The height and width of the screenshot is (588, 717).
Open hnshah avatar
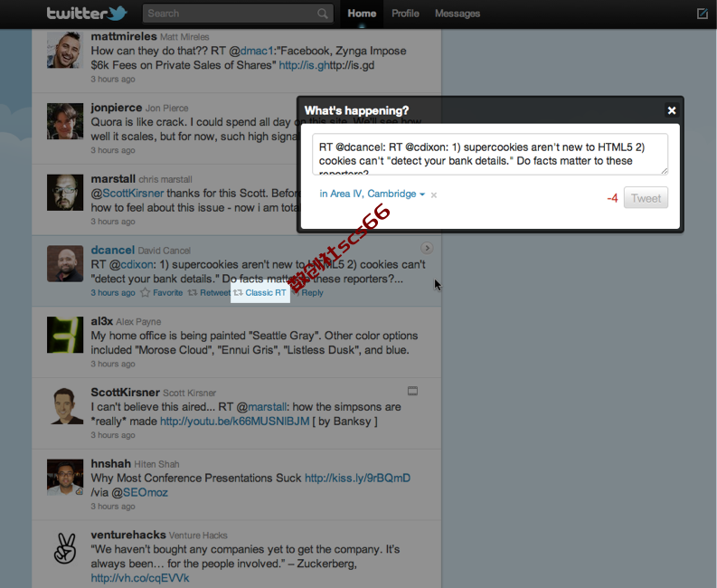click(65, 478)
